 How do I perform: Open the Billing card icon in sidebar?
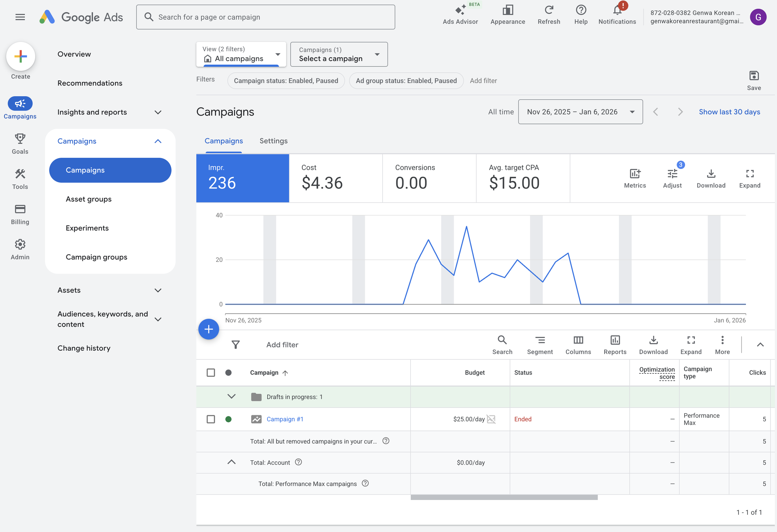click(x=20, y=209)
